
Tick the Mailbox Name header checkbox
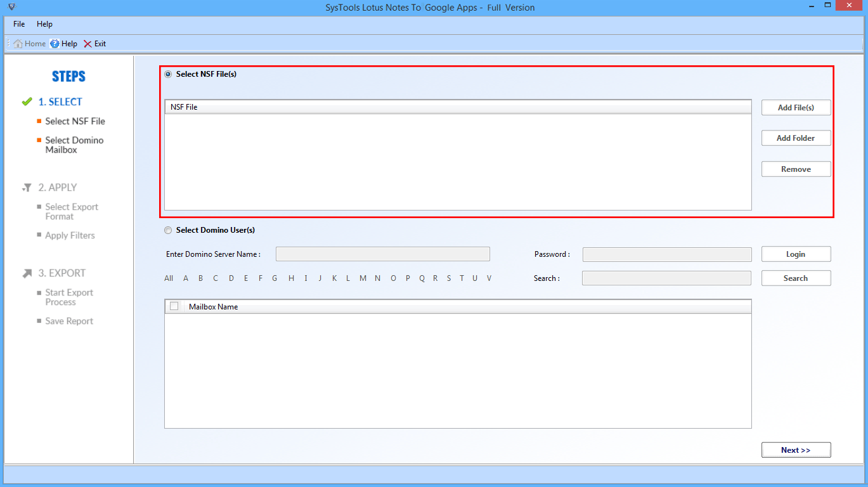click(x=174, y=306)
